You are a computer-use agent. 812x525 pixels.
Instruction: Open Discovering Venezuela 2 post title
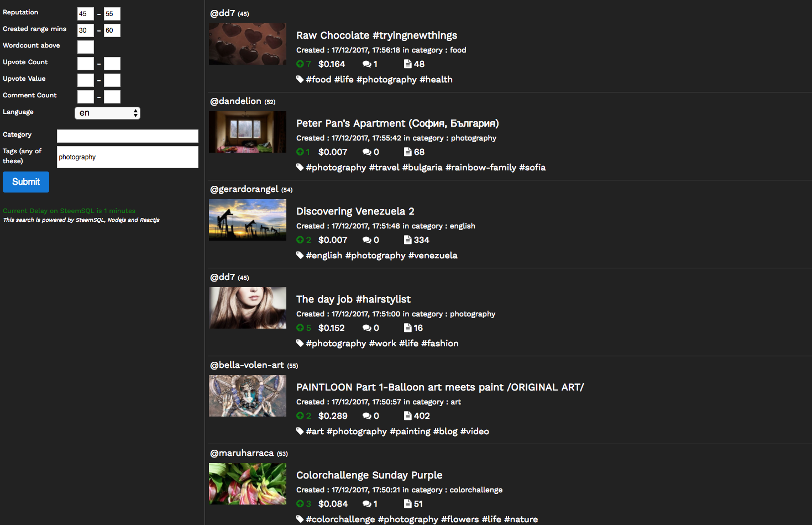tap(355, 211)
